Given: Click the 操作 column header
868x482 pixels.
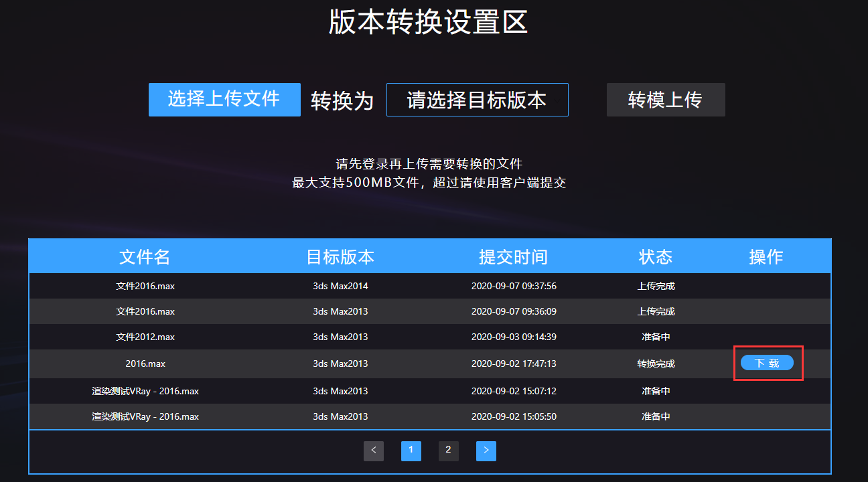Looking at the screenshot, I should click(x=766, y=256).
